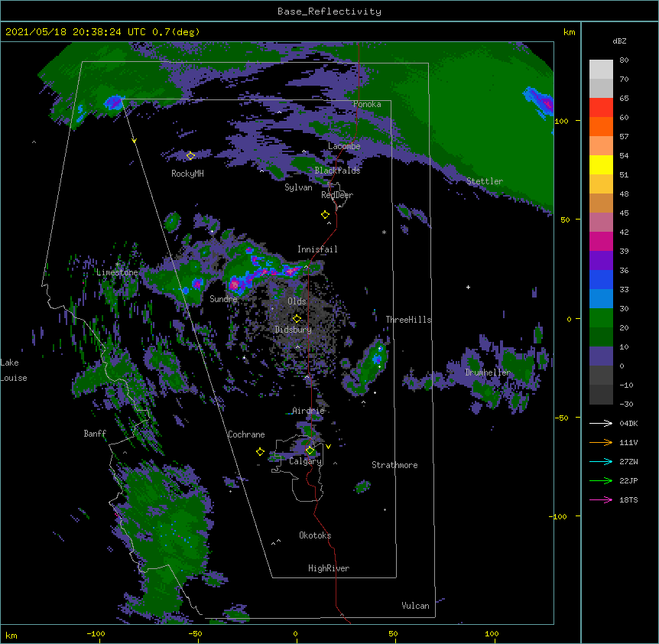Viewport: 659px width, 644px height.
Task: Click the RockyMH label
Action: pyautogui.click(x=187, y=174)
